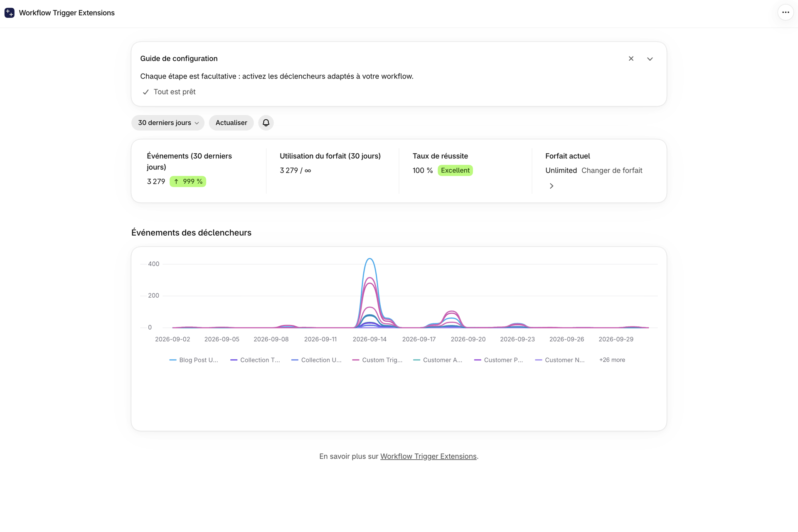The height and width of the screenshot is (532, 798).
Task: Click the Actualiser button
Action: coord(231,123)
